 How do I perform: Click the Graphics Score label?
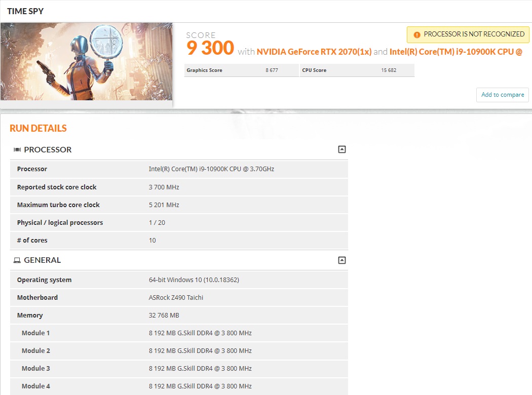(204, 70)
